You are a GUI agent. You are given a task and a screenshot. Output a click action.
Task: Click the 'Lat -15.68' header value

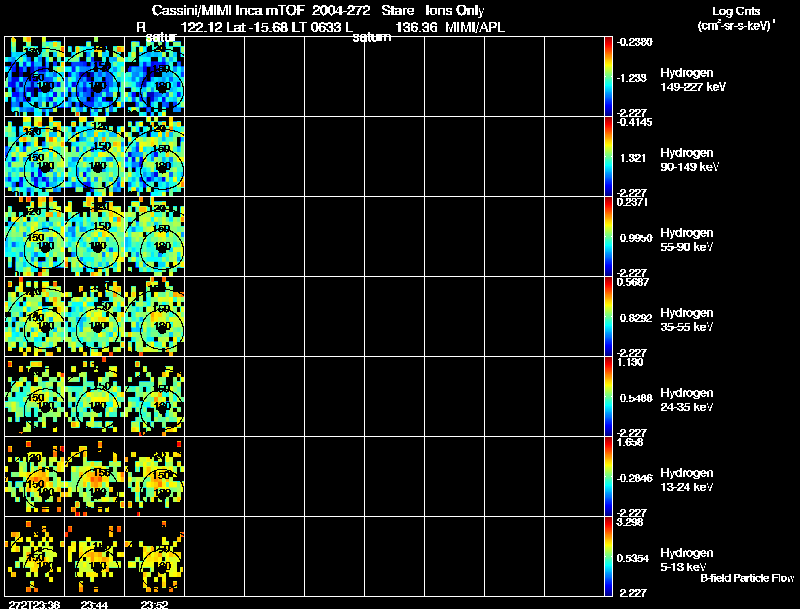click(x=256, y=27)
